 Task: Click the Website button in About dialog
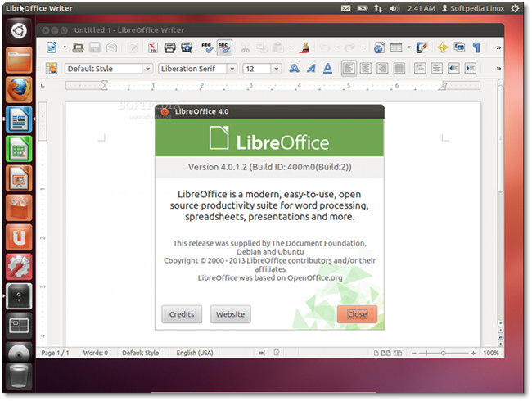click(230, 314)
